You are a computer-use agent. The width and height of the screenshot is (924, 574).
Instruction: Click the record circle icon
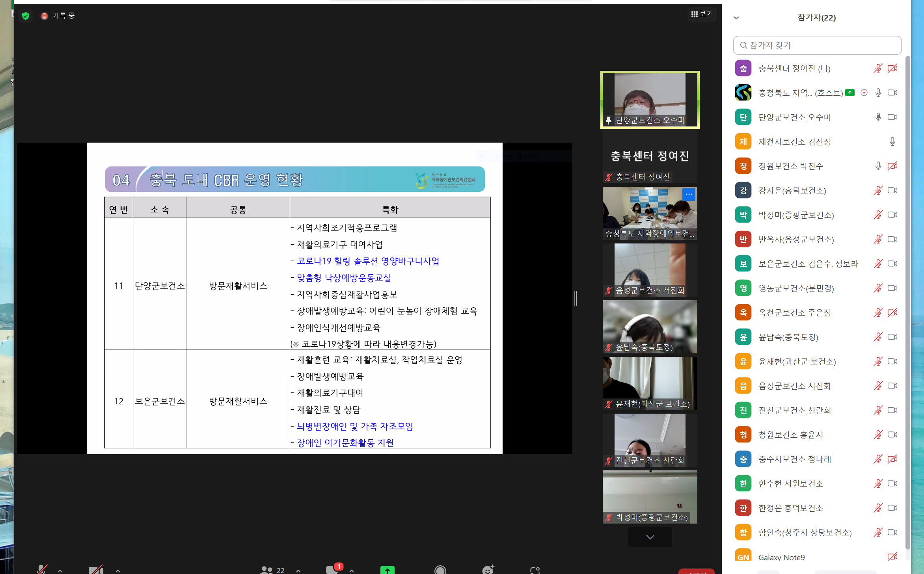tap(440, 570)
